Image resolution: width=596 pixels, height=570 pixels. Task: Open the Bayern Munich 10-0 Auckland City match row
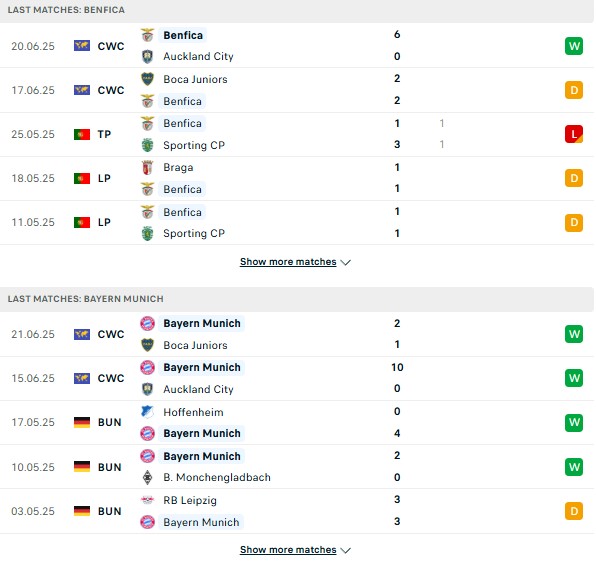pyautogui.click(x=296, y=378)
